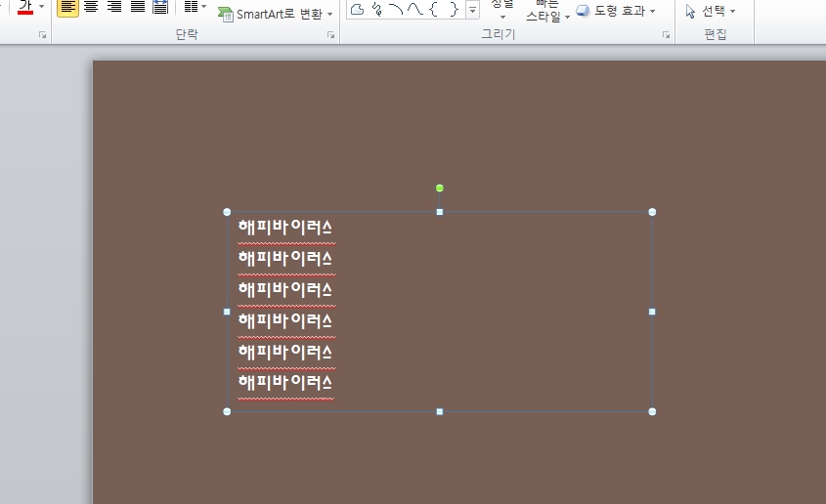The height and width of the screenshot is (504, 826).
Task: Click the bottom-middle sizing handle of textbox
Action: pos(440,411)
